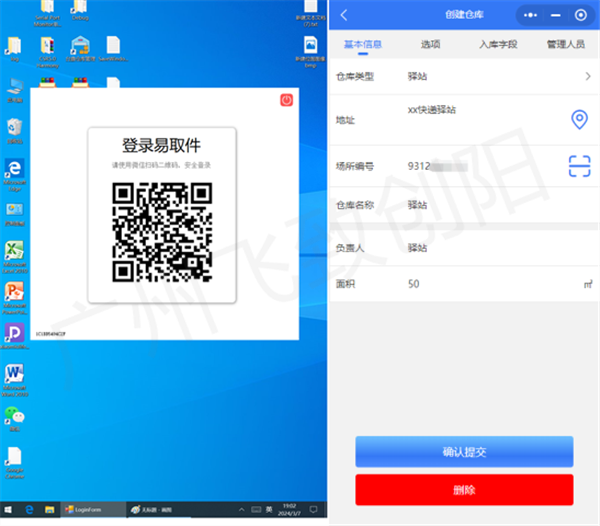The height and width of the screenshot is (526, 600).
Task: Select the purple P application desktop icon
Action: [15, 337]
